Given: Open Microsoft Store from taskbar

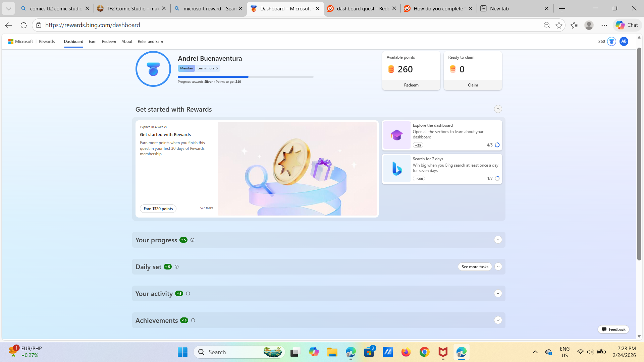Looking at the screenshot, I should click(x=369, y=352).
